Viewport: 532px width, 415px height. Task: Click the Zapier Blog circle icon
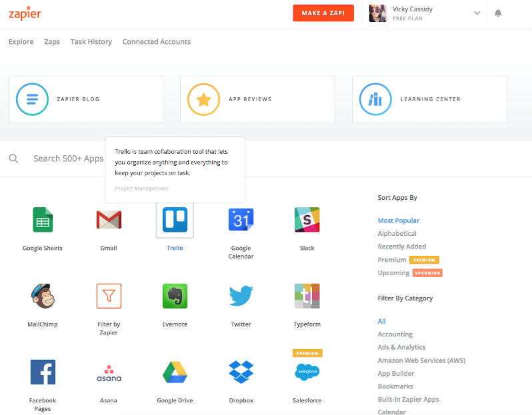[x=32, y=99]
